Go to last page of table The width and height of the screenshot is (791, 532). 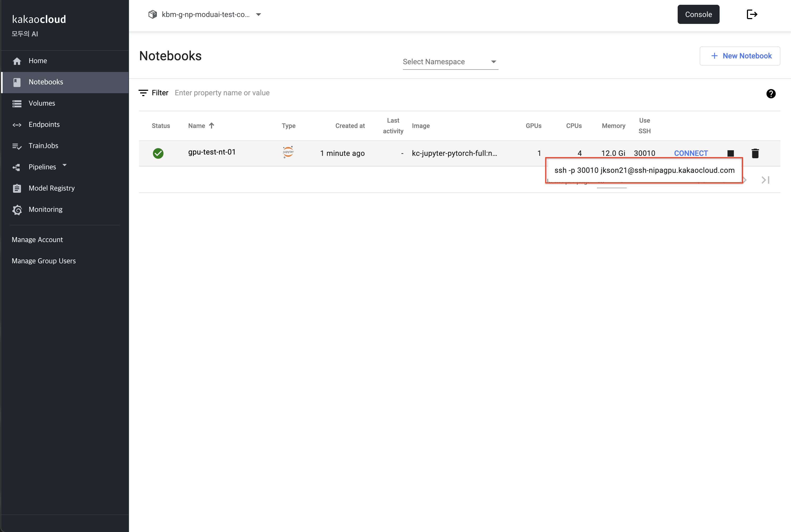point(766,180)
